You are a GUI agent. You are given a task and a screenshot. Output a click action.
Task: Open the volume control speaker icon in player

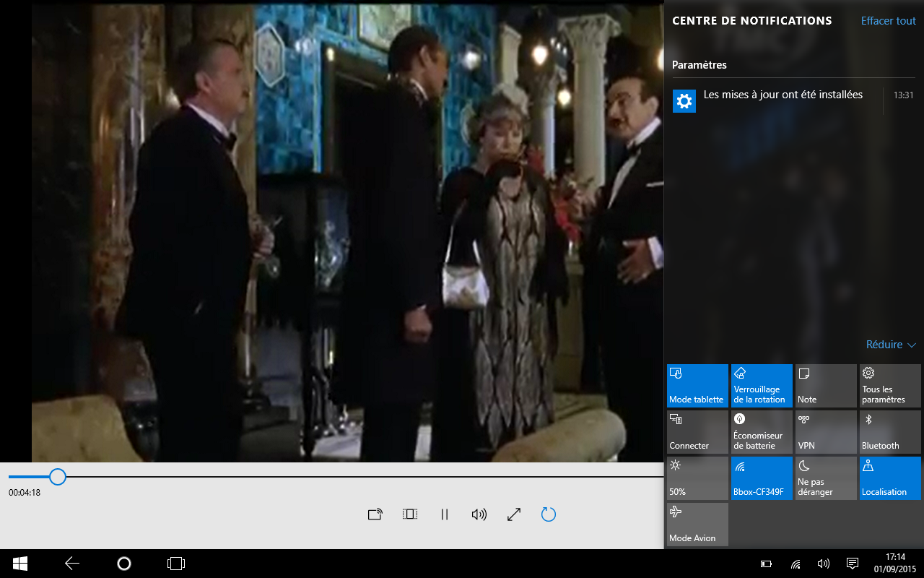tap(479, 514)
